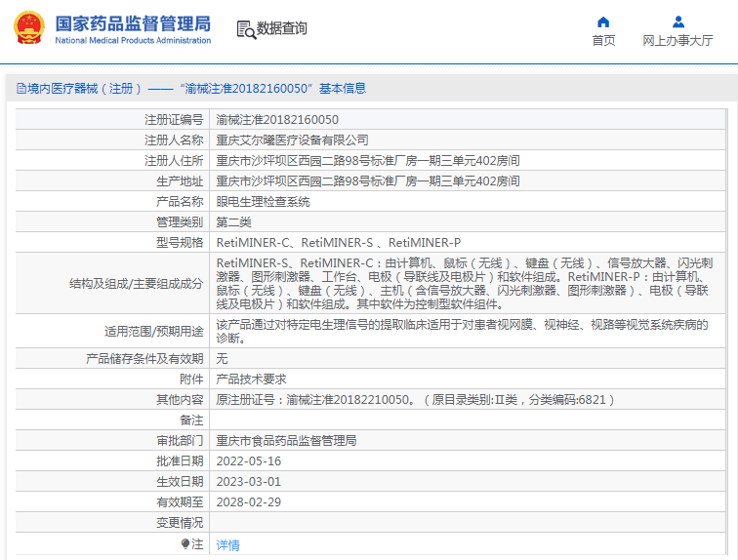
Task: Click the 数据查询 magnifier document icon
Action: point(245,29)
